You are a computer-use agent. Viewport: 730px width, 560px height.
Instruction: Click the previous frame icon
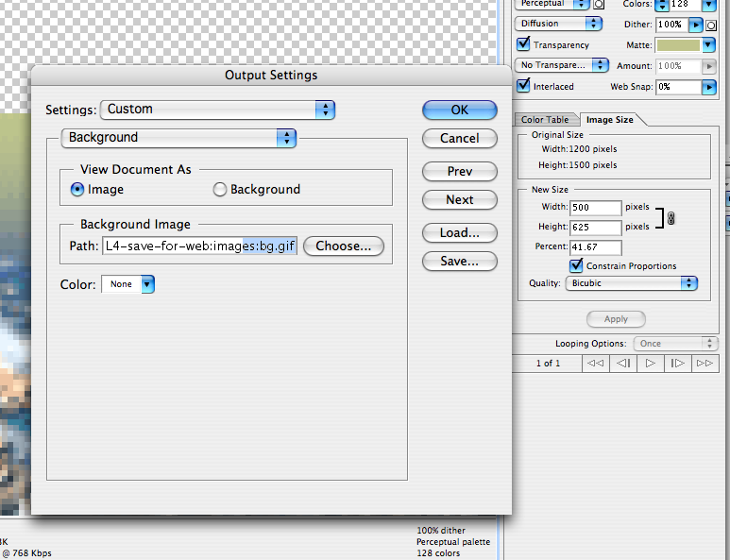tap(622, 363)
